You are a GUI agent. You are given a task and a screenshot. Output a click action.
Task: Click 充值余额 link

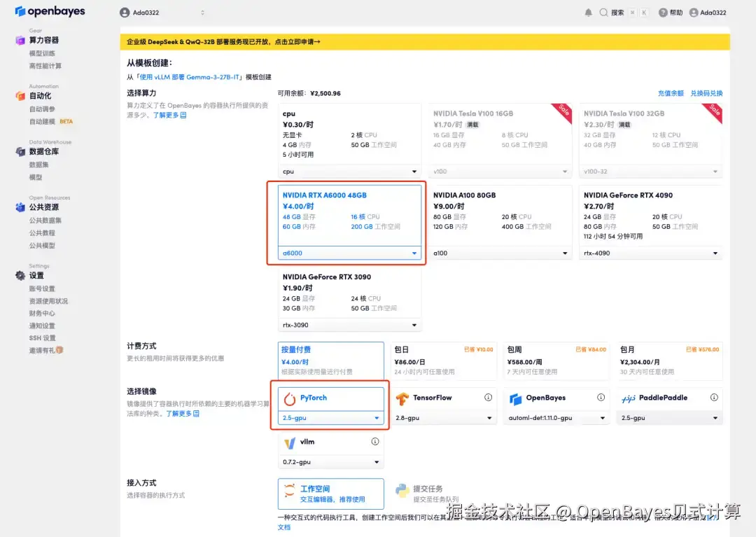pyautogui.click(x=671, y=94)
